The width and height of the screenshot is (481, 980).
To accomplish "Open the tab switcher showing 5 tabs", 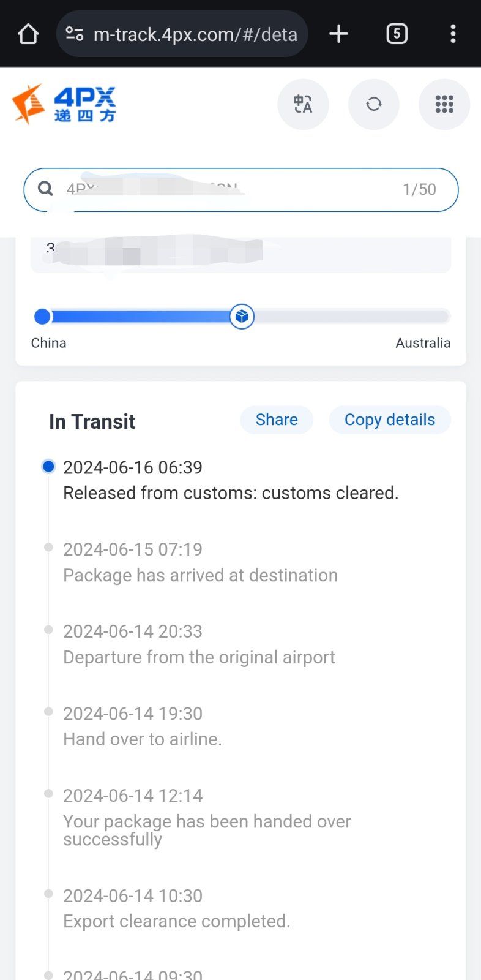I will (x=397, y=34).
